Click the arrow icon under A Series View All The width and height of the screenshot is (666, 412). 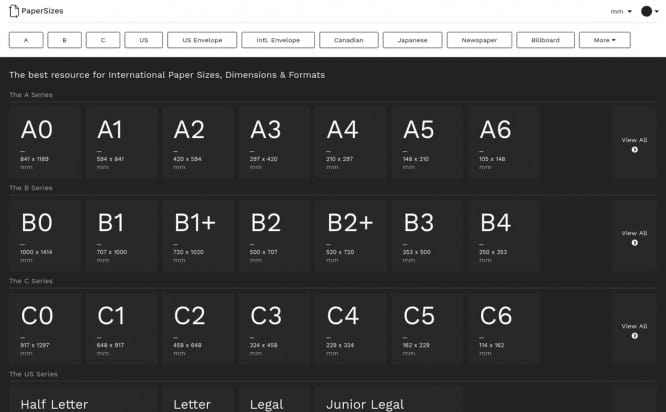[x=635, y=150]
